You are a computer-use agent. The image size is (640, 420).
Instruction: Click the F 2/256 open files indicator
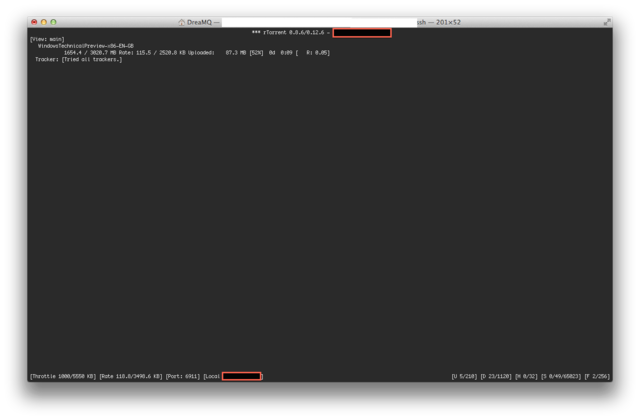(597, 376)
